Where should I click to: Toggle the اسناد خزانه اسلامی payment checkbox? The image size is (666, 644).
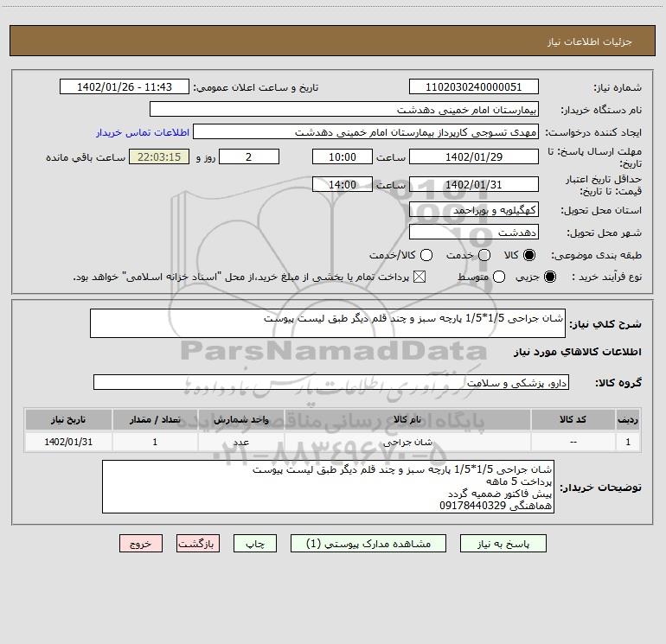(419, 277)
